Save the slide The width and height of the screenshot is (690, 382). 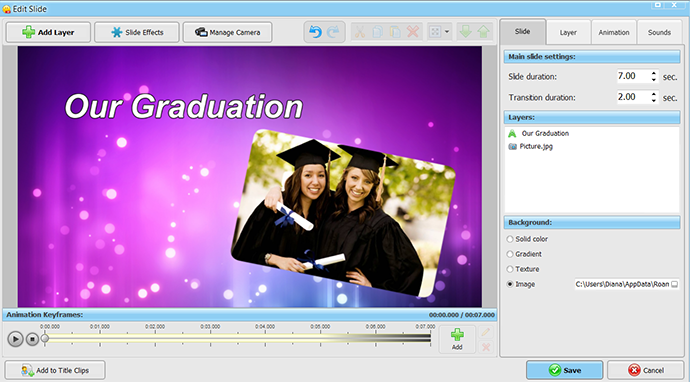565,370
